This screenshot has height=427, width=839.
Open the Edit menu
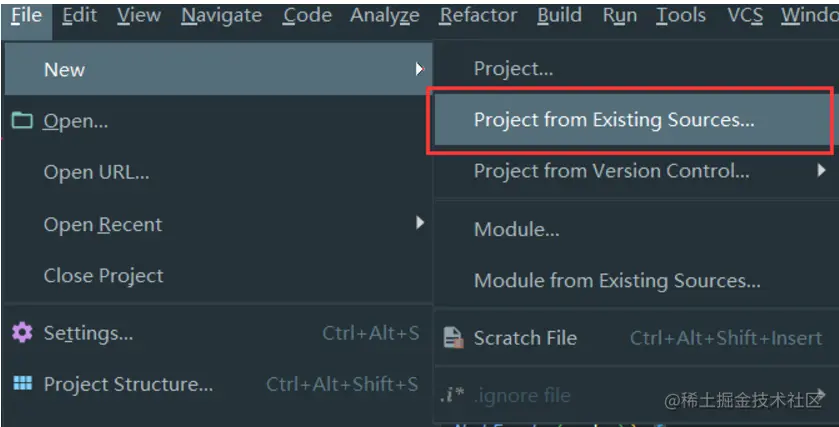(x=79, y=16)
